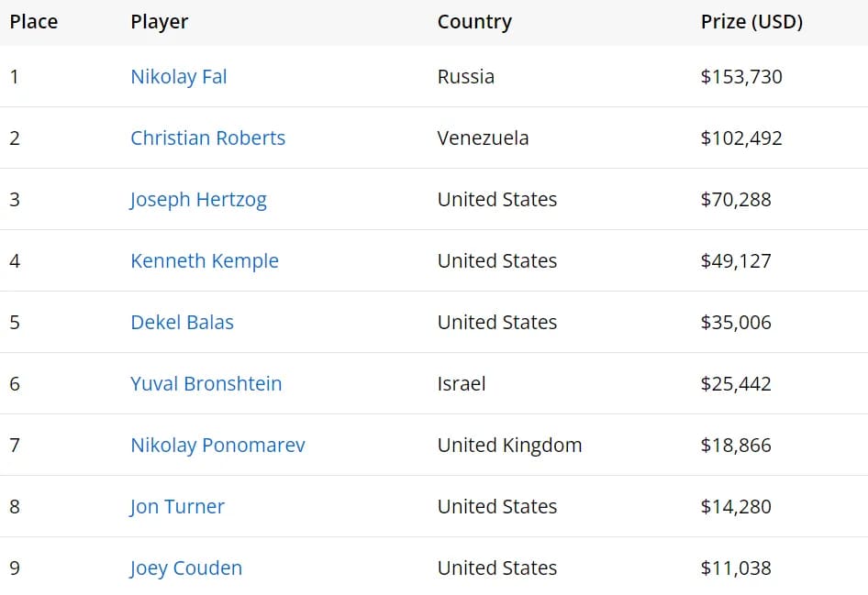Open Christian Roberts player profile
Screen dimensions: 868x595
[x=207, y=138]
